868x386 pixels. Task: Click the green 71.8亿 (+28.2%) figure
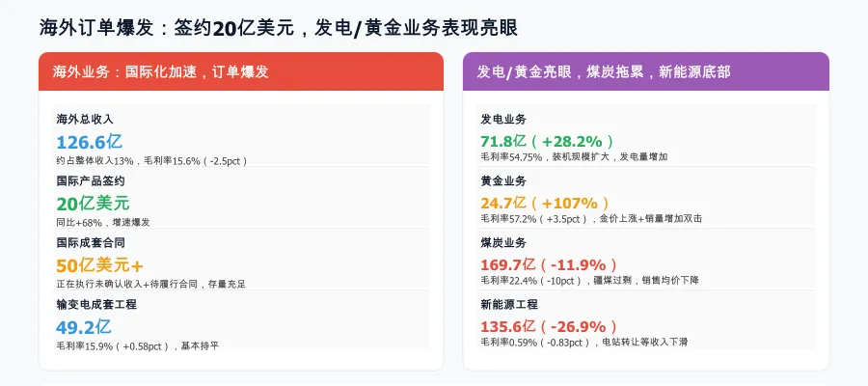[x=547, y=141]
